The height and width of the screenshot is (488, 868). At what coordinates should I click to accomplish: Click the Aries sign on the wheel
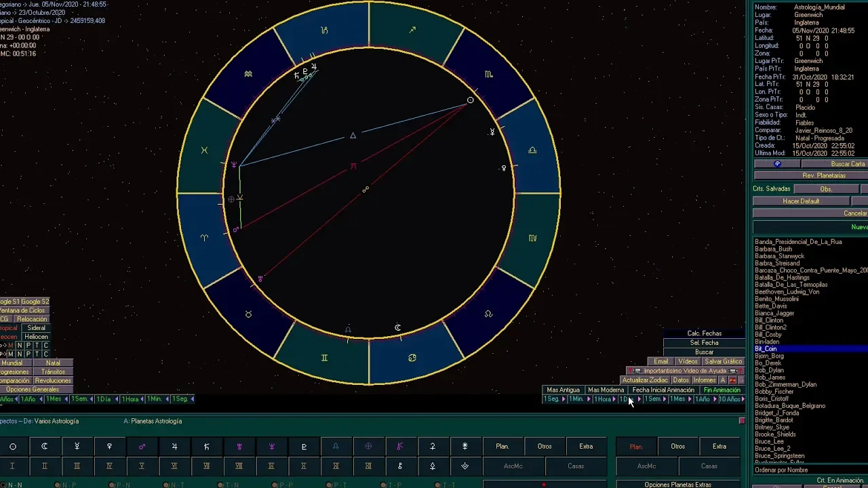tap(205, 238)
